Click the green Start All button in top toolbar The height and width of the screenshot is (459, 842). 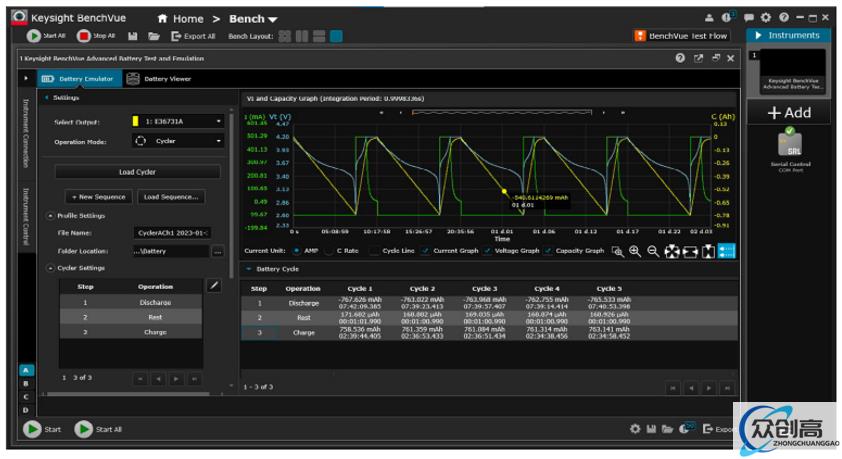pyautogui.click(x=34, y=36)
